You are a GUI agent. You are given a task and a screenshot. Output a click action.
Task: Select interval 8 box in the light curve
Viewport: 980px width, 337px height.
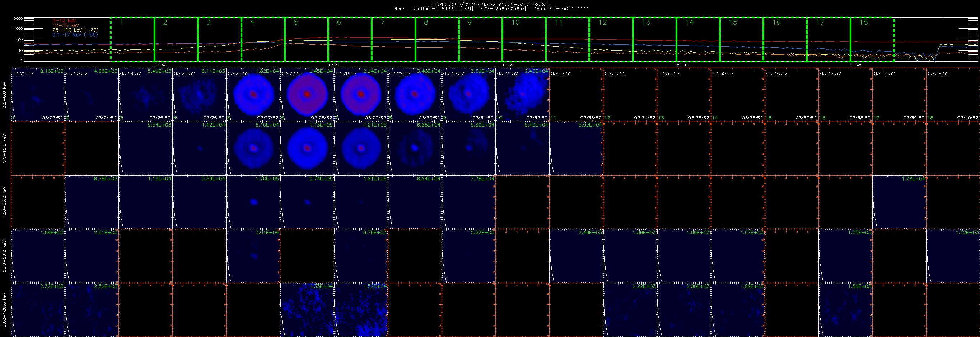[x=437, y=39]
